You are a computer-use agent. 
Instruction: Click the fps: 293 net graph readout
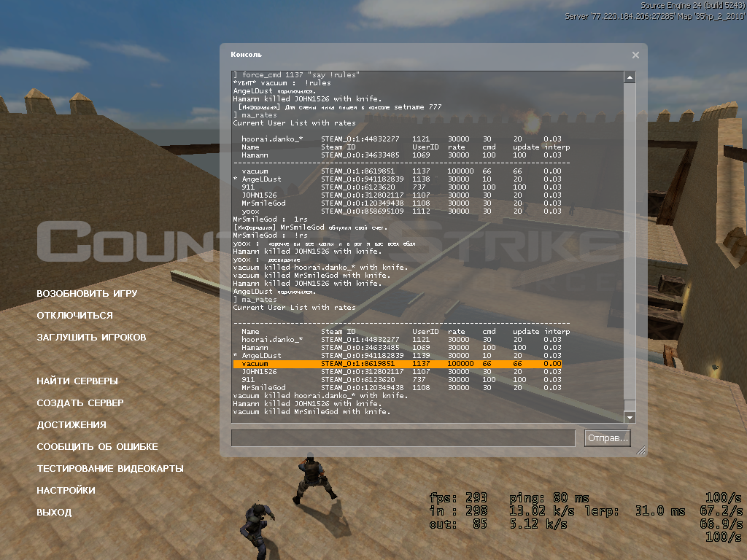point(458,498)
